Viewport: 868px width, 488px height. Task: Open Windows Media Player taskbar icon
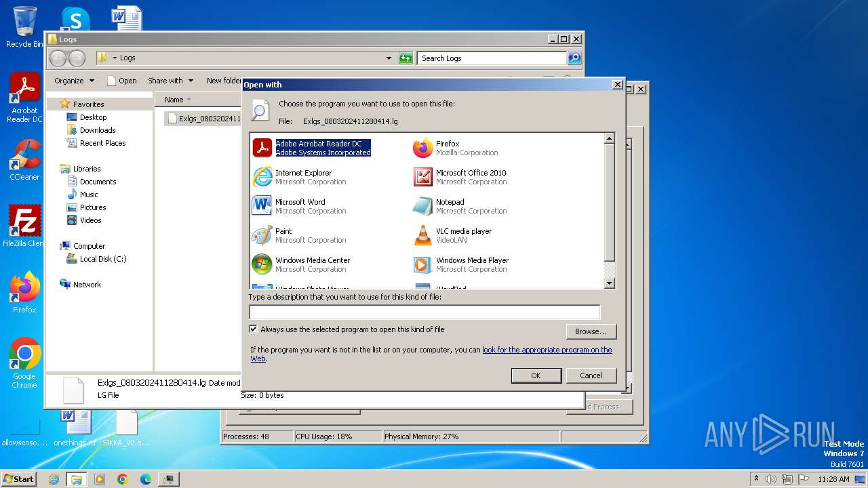coord(100,479)
